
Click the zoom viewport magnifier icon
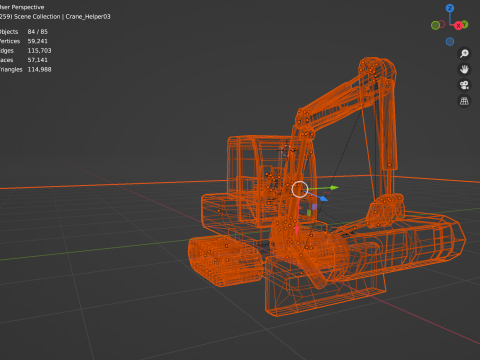click(x=464, y=53)
